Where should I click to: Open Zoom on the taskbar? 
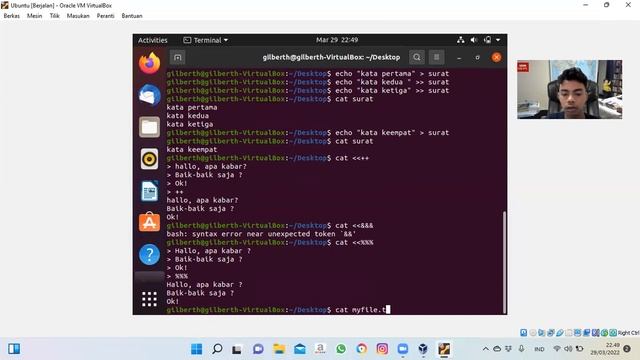[x=403, y=349]
